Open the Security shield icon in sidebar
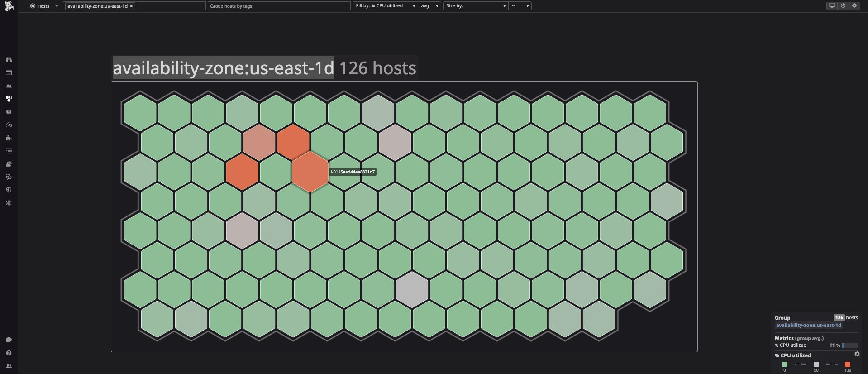Screen dimensions: 868x374 [x=9, y=190]
